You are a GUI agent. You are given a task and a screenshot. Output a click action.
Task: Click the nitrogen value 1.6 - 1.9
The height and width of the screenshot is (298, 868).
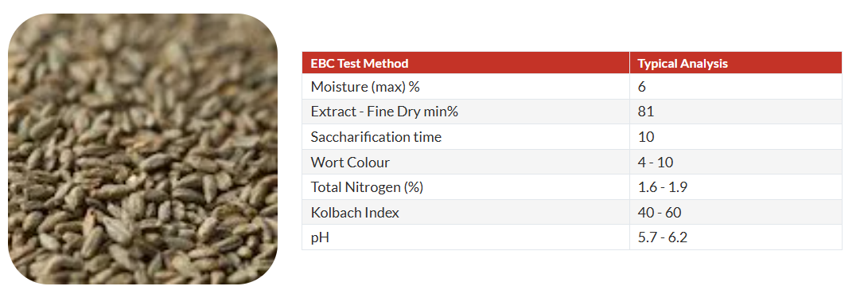coord(663,187)
